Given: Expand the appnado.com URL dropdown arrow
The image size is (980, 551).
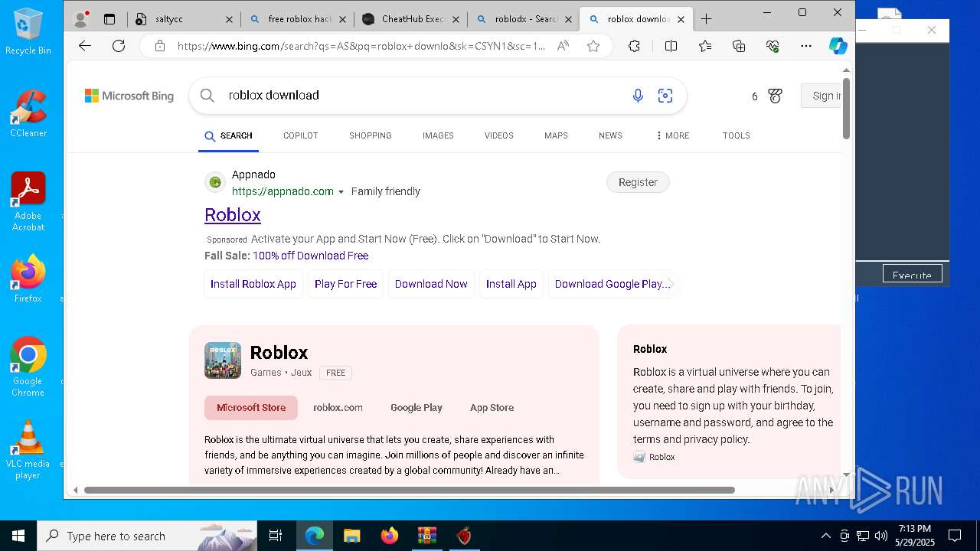Looking at the screenshot, I should pos(341,192).
